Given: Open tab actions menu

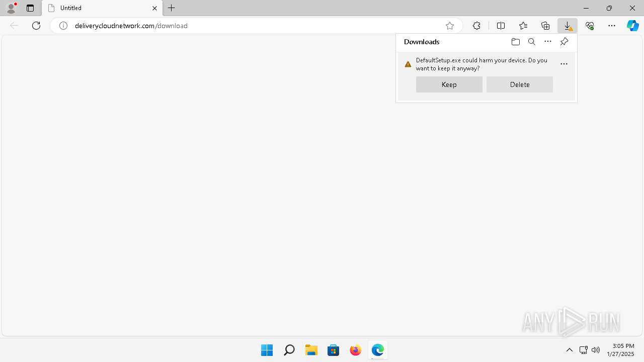Looking at the screenshot, I should pos(30,8).
